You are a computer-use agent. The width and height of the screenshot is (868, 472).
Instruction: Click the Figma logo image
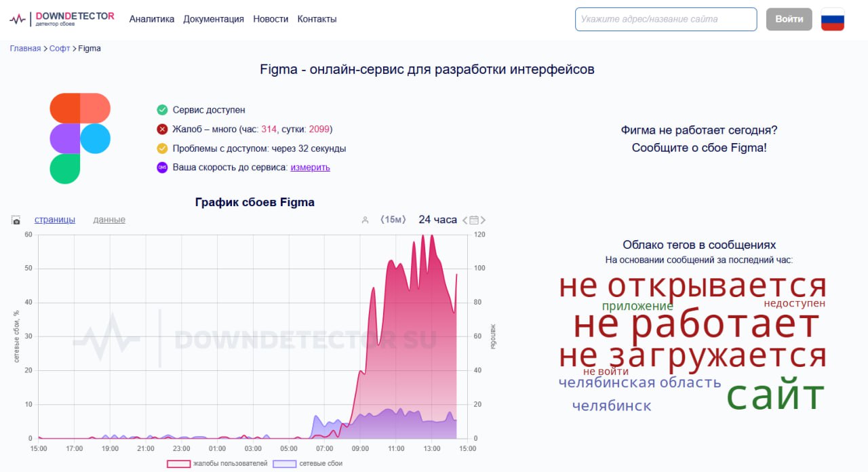80,138
